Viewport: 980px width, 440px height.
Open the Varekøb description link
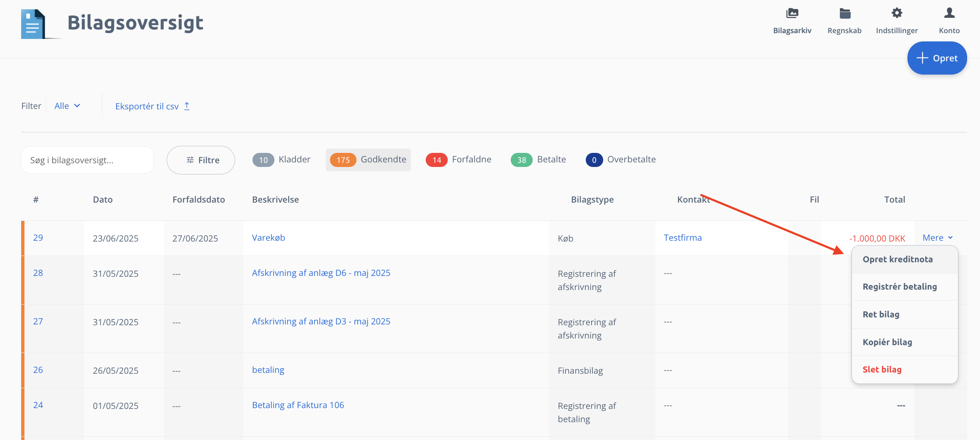coord(269,238)
